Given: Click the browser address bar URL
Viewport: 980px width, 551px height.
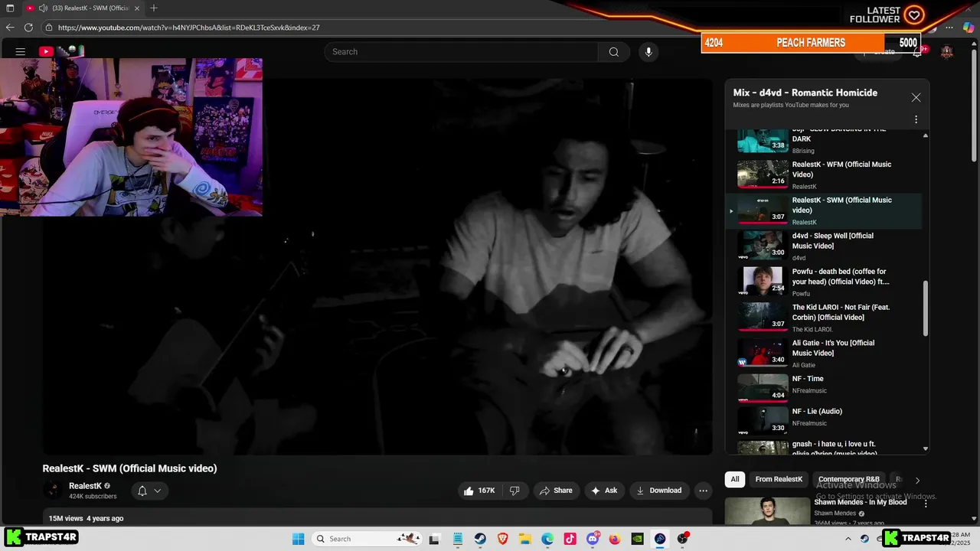Looking at the screenshot, I should (x=188, y=28).
